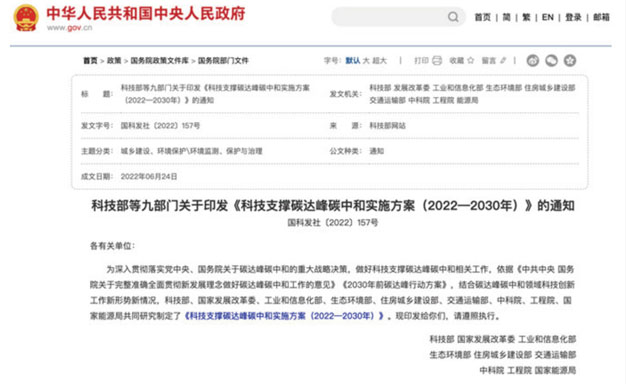Click the pencil icon next to 留言
This screenshot has width=626, height=390.
click(x=503, y=61)
